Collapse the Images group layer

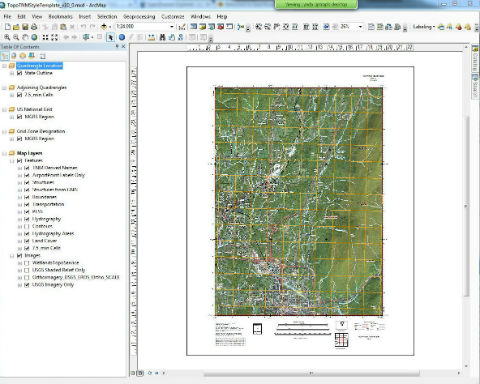tap(12, 256)
